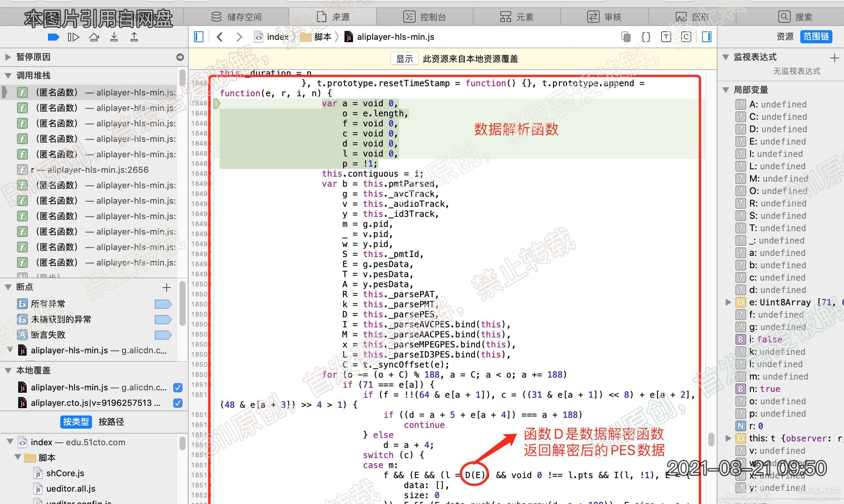Add a watch expression with plus

834,58
